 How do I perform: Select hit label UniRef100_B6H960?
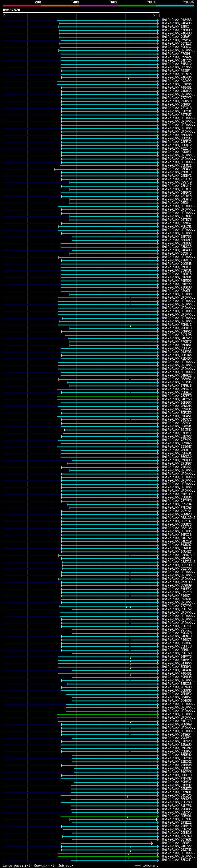(177, 403)
